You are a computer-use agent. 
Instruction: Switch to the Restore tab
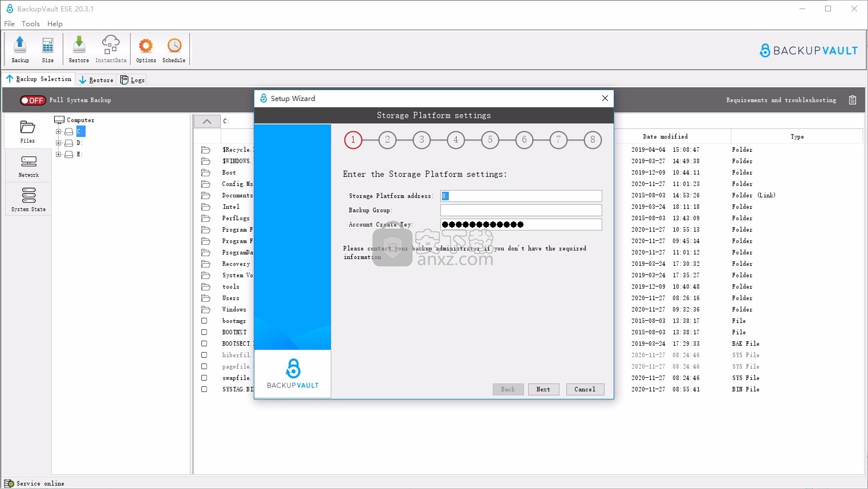click(96, 80)
